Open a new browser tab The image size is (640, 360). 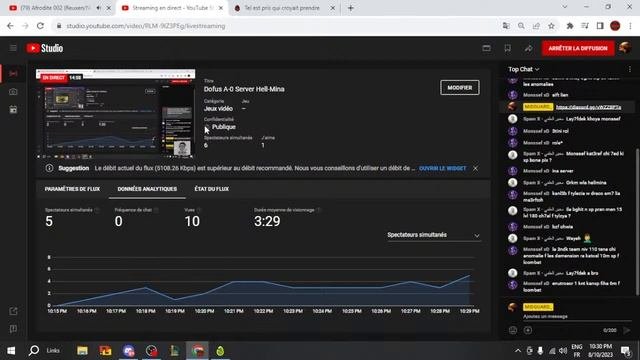coord(351,8)
